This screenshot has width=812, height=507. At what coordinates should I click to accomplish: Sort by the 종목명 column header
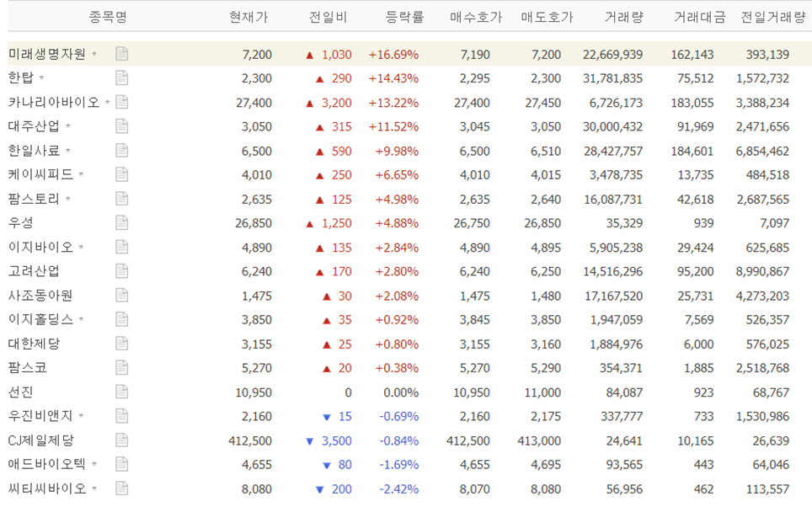[108, 17]
